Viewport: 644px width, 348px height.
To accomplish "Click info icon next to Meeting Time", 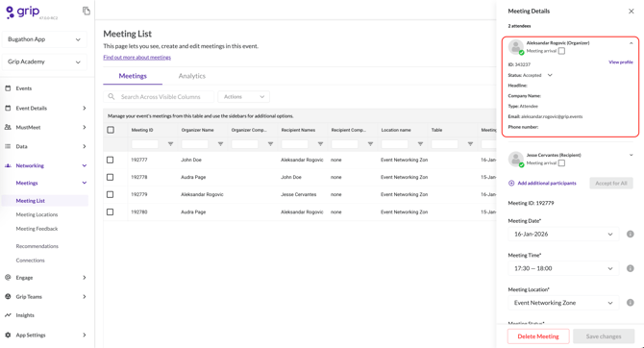I will click(630, 268).
